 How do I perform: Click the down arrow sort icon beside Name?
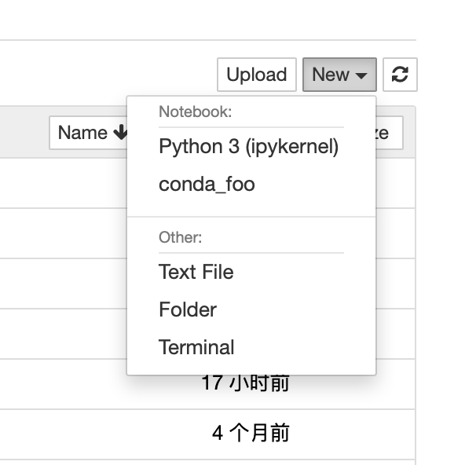click(120, 133)
